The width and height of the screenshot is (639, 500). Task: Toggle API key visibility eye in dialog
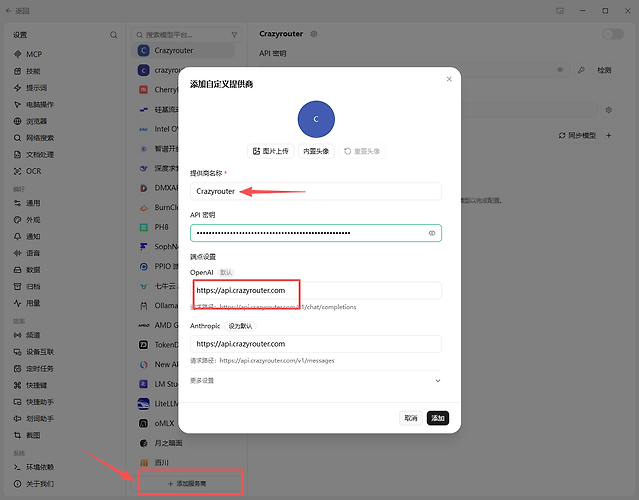click(432, 233)
